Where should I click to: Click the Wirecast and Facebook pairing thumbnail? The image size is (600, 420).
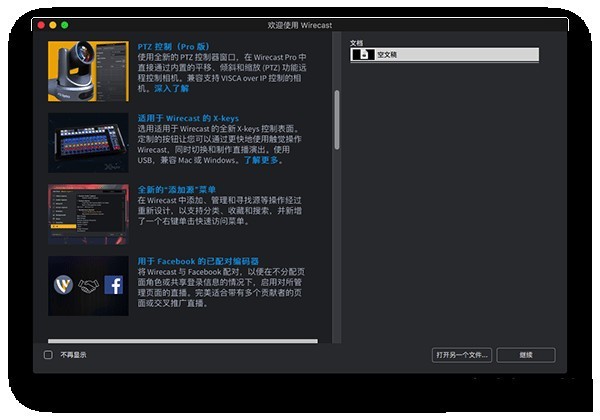(88, 286)
